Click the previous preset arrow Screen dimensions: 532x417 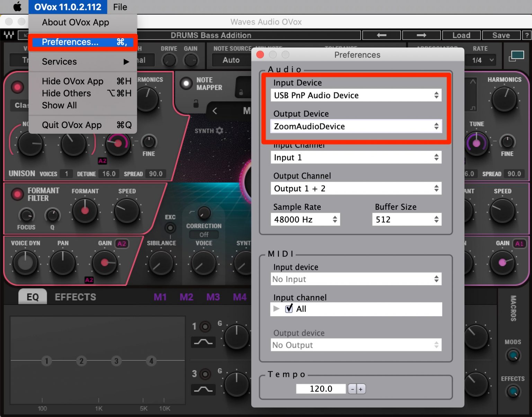(382, 35)
